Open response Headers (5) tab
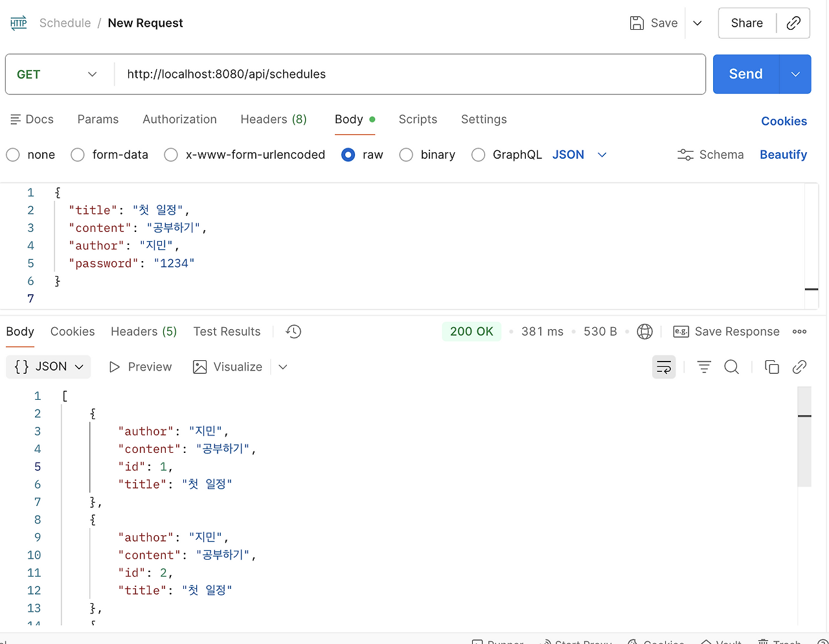The height and width of the screenshot is (644, 829). [x=144, y=332]
